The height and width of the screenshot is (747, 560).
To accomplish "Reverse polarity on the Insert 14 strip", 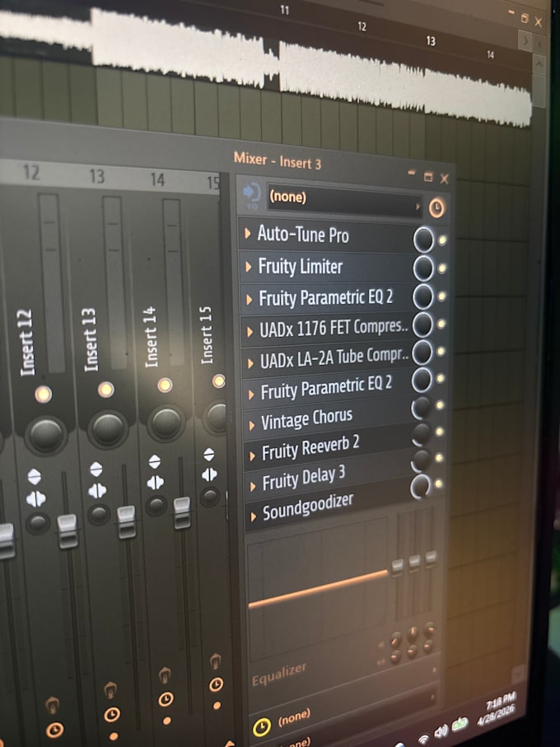I will pos(154,462).
